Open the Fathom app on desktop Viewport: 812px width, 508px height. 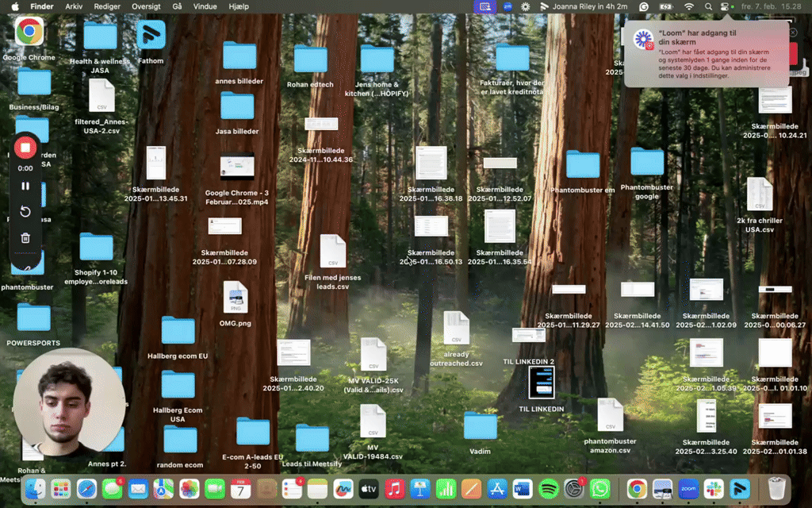(x=151, y=35)
